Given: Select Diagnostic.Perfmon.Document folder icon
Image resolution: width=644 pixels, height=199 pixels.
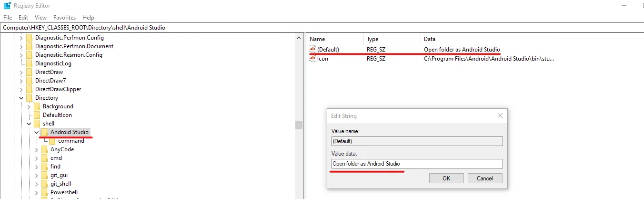Looking at the screenshot, I should (29, 46).
